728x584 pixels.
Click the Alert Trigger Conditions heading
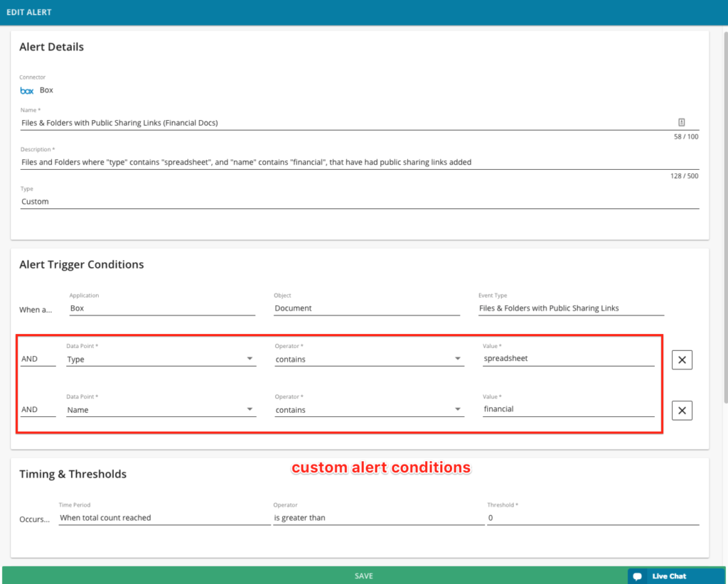click(x=82, y=264)
